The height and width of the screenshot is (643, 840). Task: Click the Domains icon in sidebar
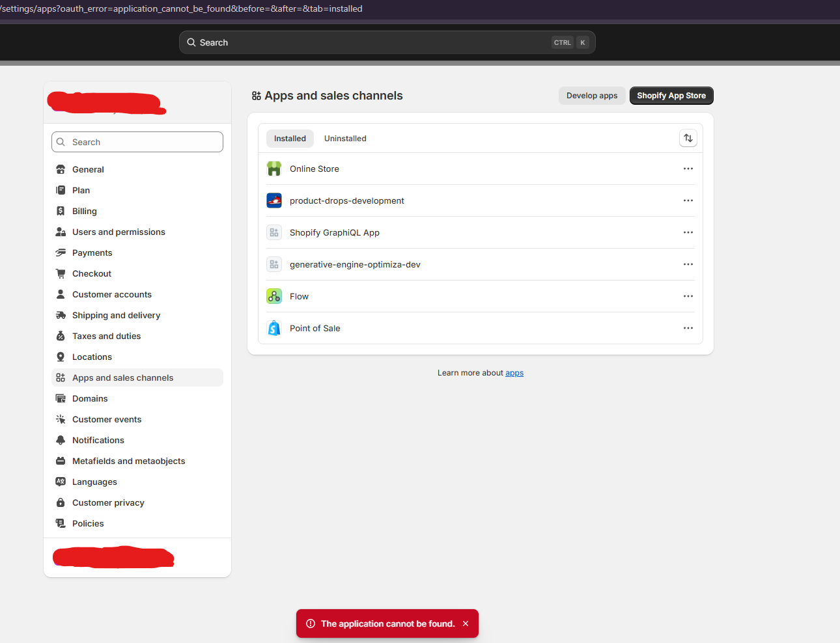click(x=61, y=398)
